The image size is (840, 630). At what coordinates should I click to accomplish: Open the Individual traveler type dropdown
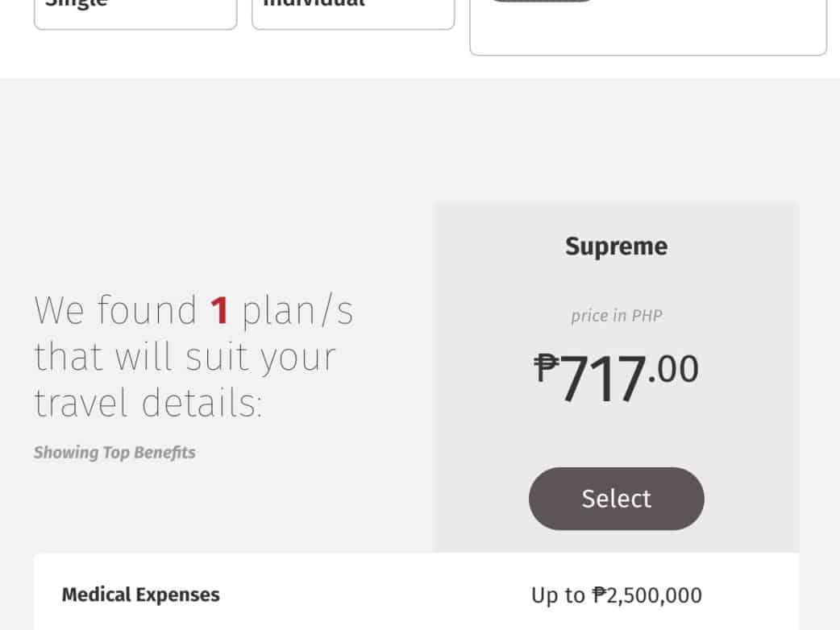click(353, 12)
